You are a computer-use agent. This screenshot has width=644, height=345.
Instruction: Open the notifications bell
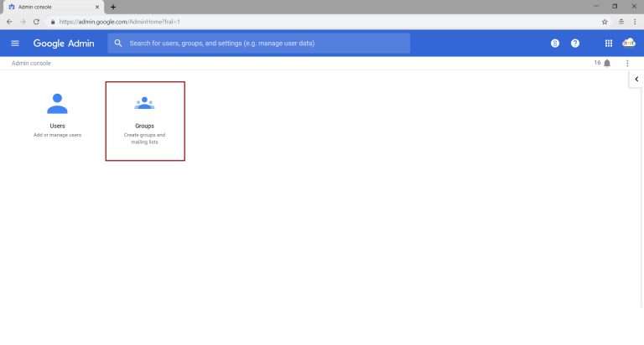(x=607, y=63)
